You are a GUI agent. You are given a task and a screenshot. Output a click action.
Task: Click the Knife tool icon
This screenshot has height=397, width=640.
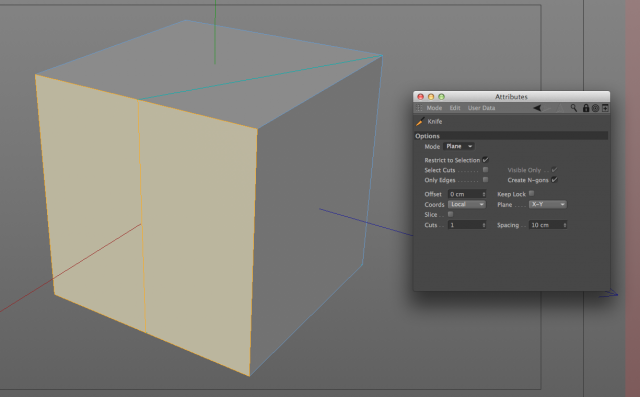coord(420,122)
